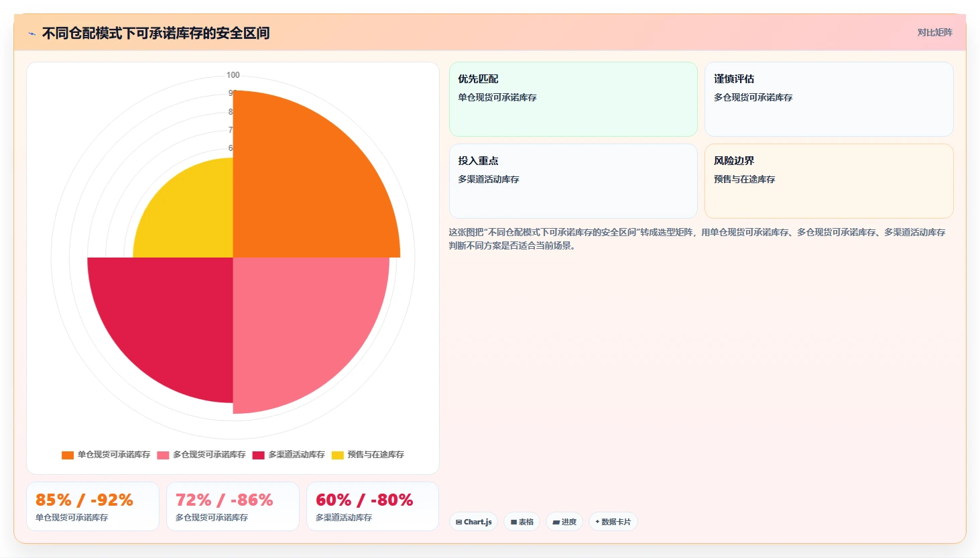
Task: Toggle 多渠道活动库存 legend item
Action: tap(288, 455)
